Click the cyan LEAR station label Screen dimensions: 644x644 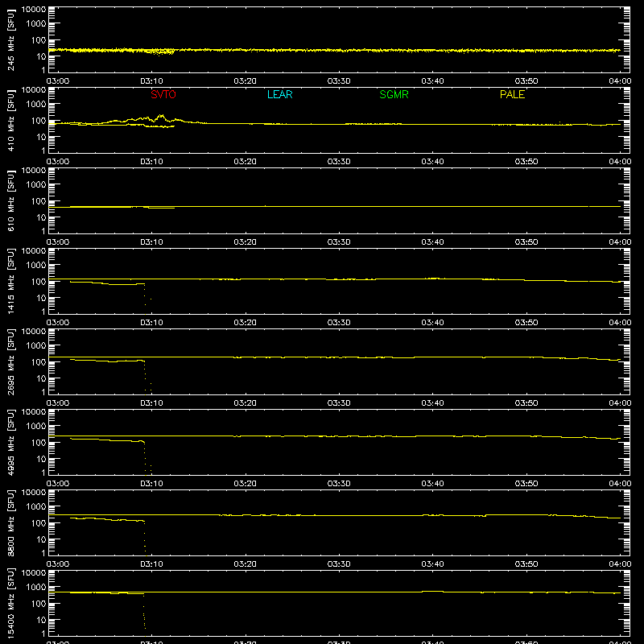279,94
